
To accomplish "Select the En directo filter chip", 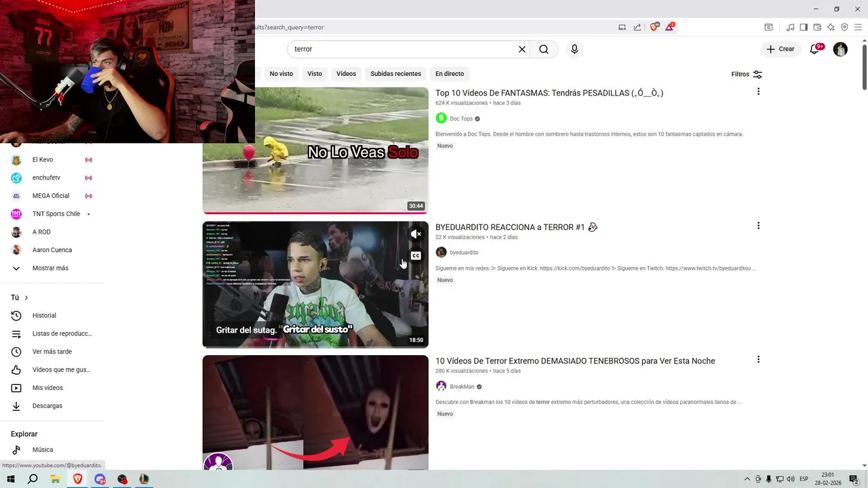I will tap(450, 74).
